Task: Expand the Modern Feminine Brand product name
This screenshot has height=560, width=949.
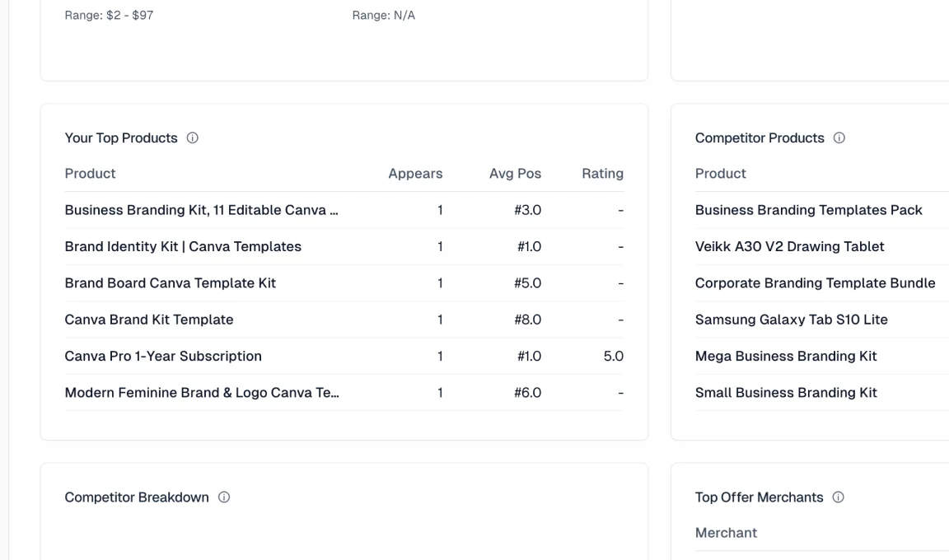Action: [x=201, y=392]
